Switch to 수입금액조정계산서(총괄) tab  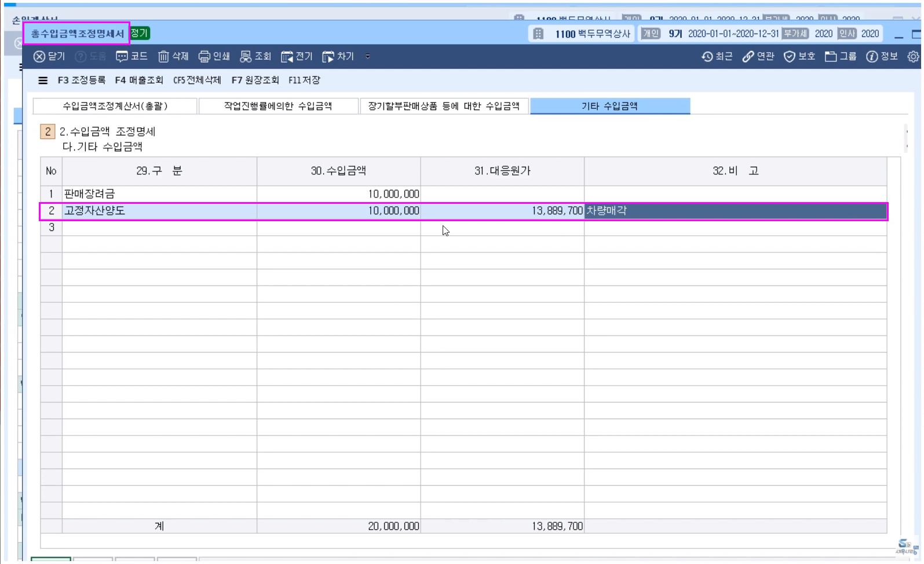coord(115,106)
